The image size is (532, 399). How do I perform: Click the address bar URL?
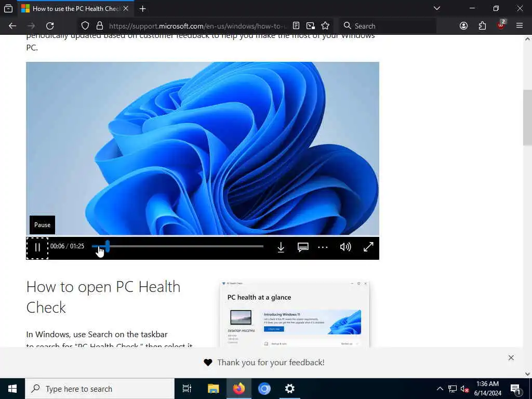(x=198, y=26)
